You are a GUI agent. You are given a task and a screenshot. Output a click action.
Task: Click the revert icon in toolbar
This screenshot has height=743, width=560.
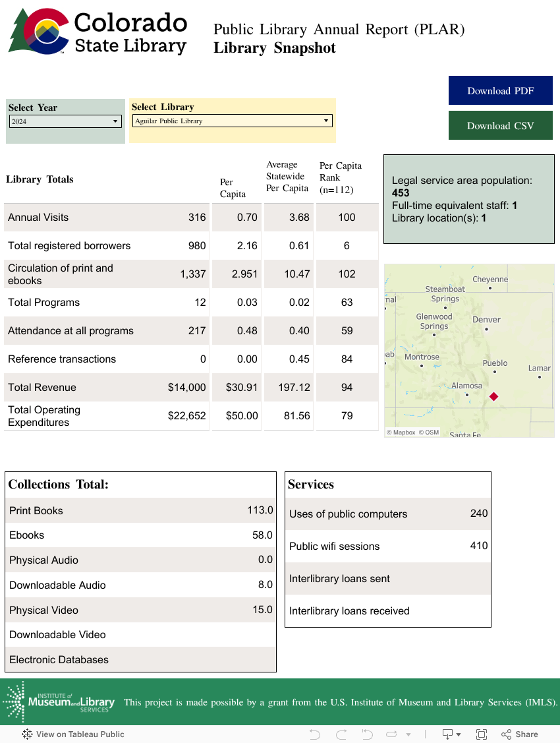tap(368, 734)
